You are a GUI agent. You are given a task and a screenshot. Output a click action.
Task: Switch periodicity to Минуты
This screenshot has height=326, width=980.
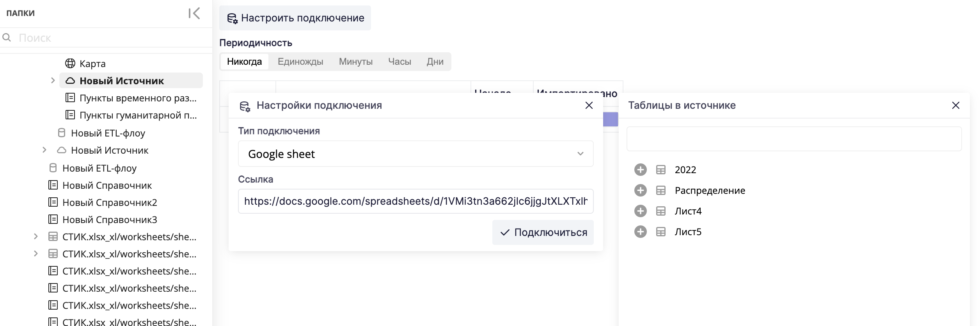(x=355, y=62)
